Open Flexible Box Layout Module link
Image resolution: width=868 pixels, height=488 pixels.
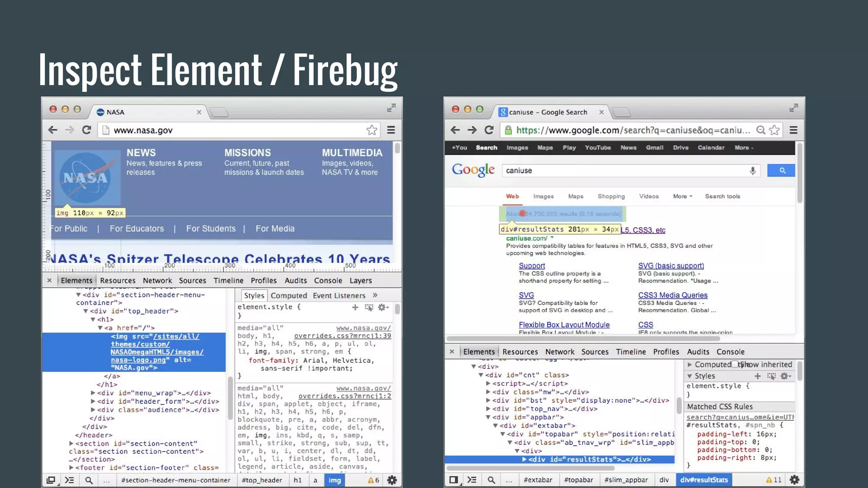[564, 325]
